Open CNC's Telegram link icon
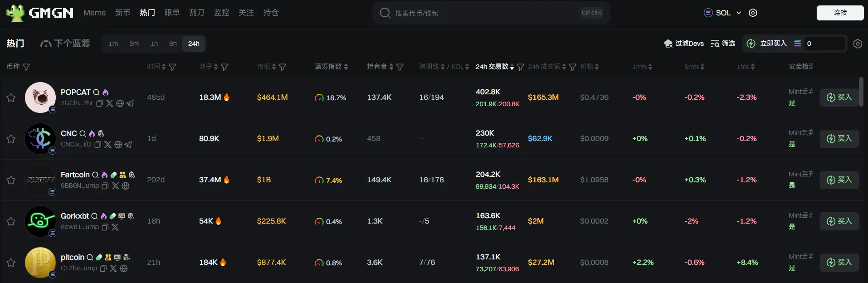Viewport: 868px width, 283px height. pyautogui.click(x=128, y=145)
